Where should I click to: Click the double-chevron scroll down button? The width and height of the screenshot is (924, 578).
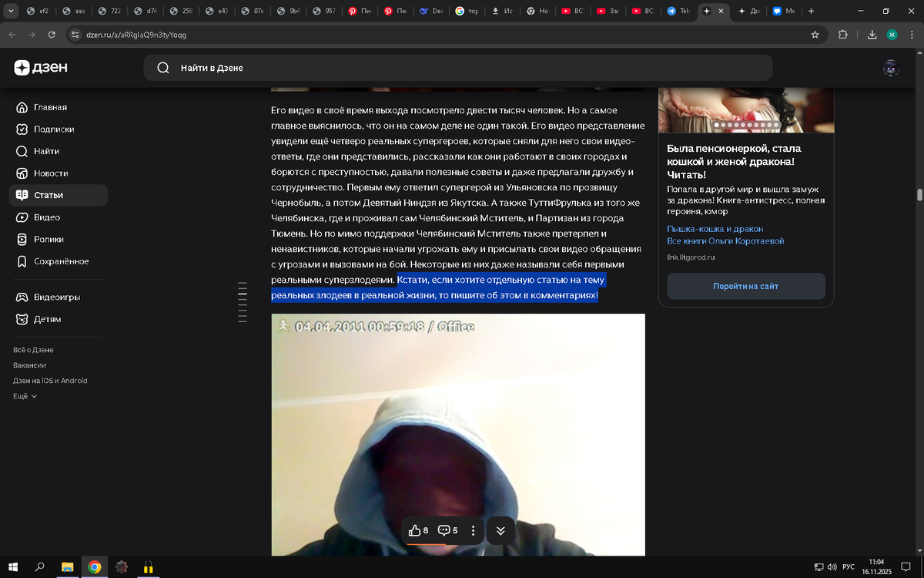(x=500, y=530)
